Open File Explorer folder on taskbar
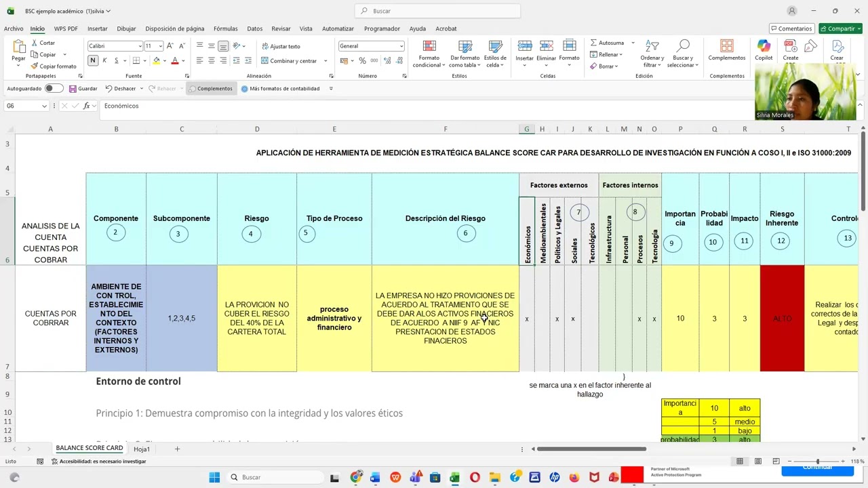The image size is (868, 488). pos(495,477)
